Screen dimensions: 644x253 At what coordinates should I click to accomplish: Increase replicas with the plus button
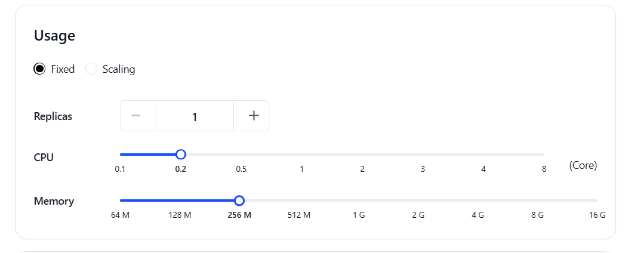tap(251, 116)
